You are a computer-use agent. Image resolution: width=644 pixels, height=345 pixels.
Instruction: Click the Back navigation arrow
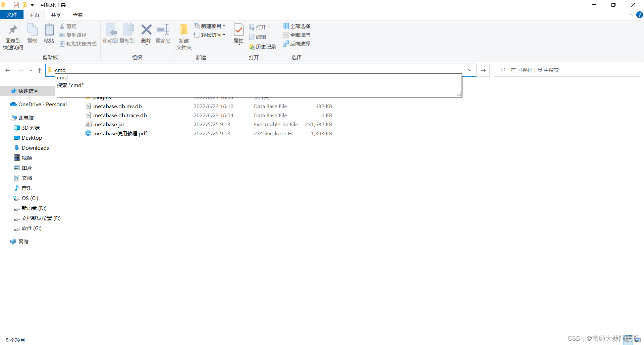click(x=8, y=70)
